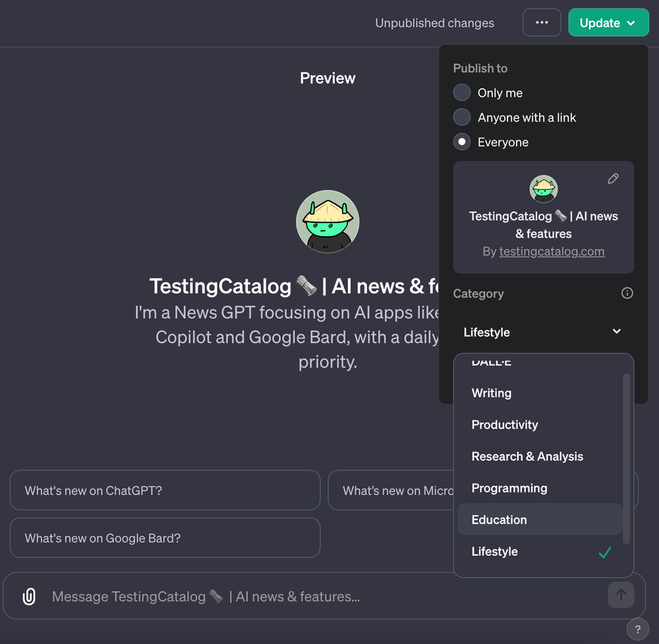This screenshot has height=644, width=659.
Task: Click the checkmark beside Lifestyle
Action: [604, 552]
